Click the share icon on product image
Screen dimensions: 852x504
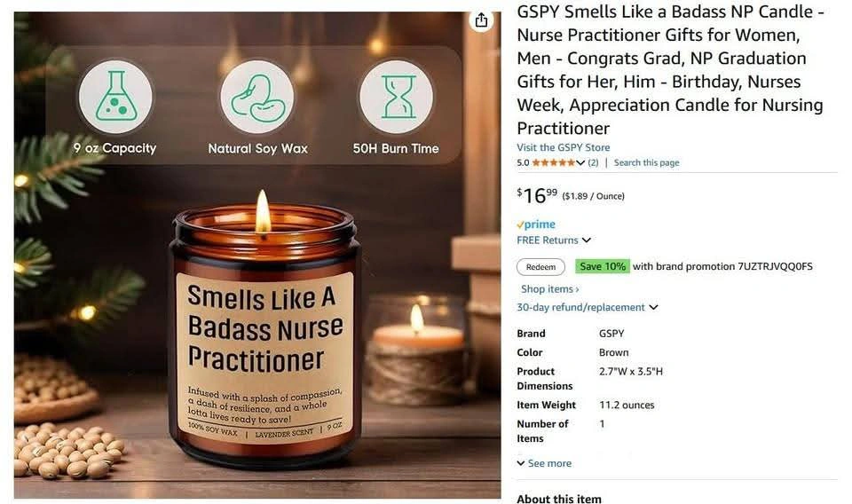pos(481,20)
